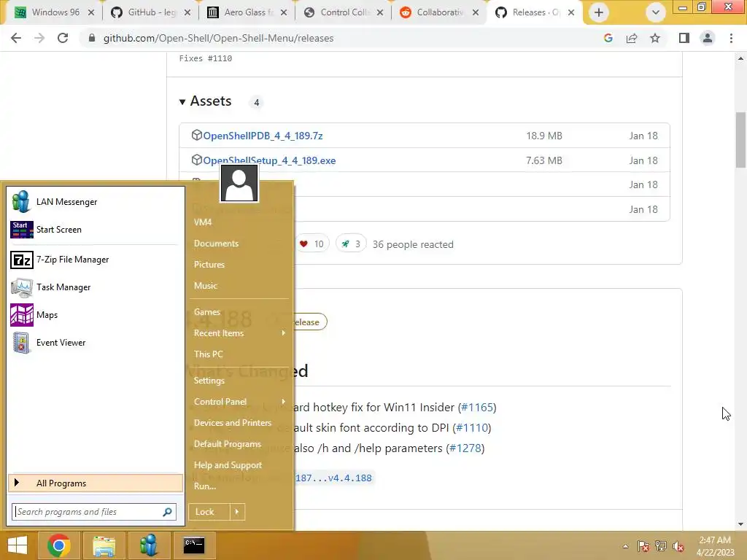Screen dimensions: 747x560
Task: Bookmark this page with star
Action: 655,38
